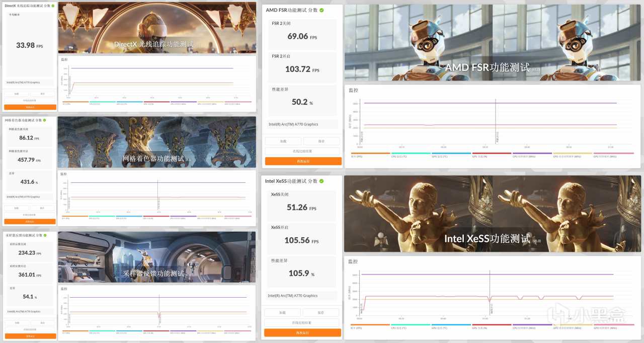
Task: Select the 431.6 % difference value
Action: (30, 182)
